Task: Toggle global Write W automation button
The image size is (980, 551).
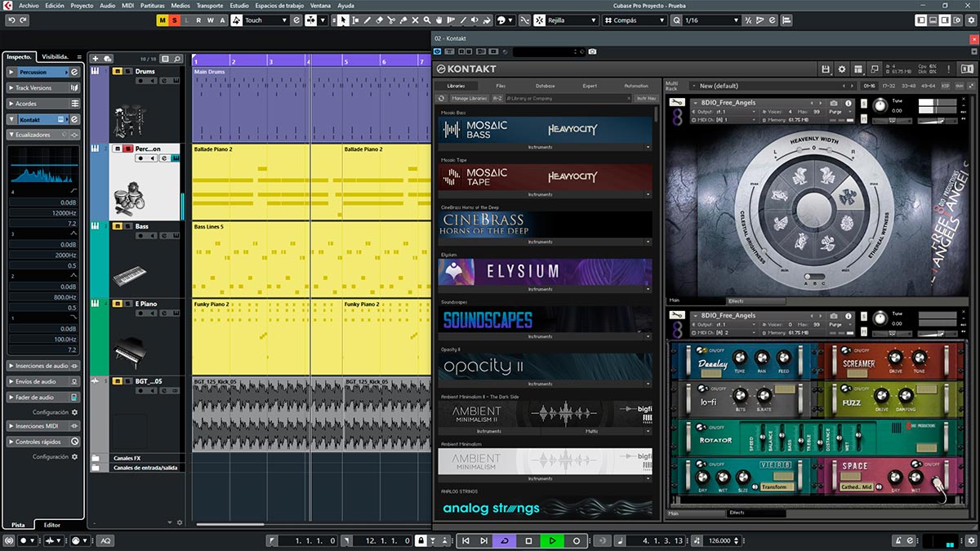Action: (210, 20)
